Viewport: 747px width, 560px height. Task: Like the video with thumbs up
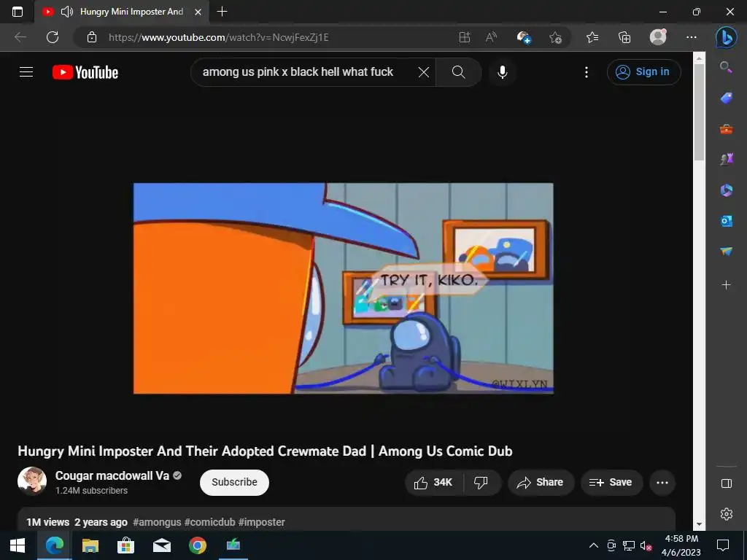point(433,483)
